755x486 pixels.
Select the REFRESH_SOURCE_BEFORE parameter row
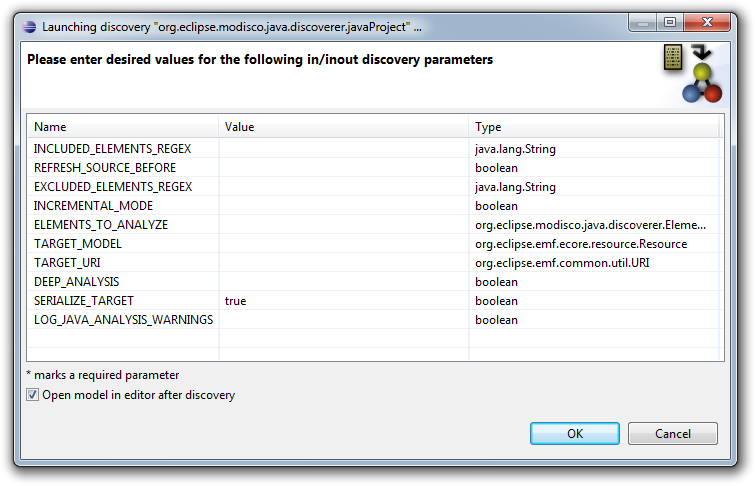click(x=375, y=168)
